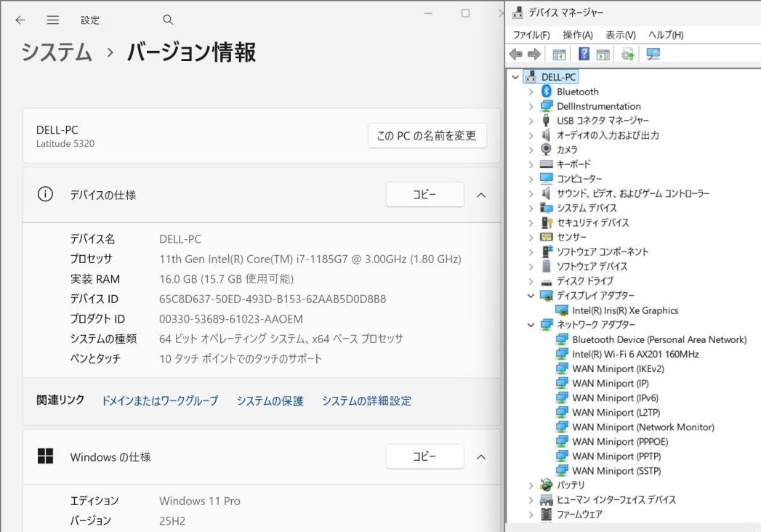Collapse the Display adapters category

click(531, 296)
